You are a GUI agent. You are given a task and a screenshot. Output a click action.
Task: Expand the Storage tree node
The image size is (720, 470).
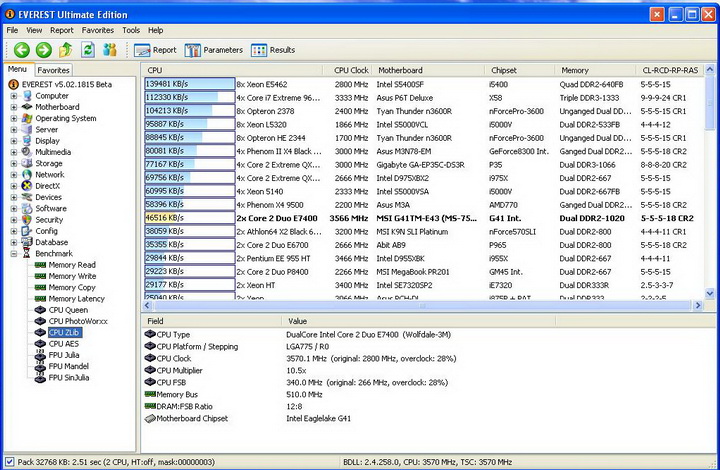point(14,163)
